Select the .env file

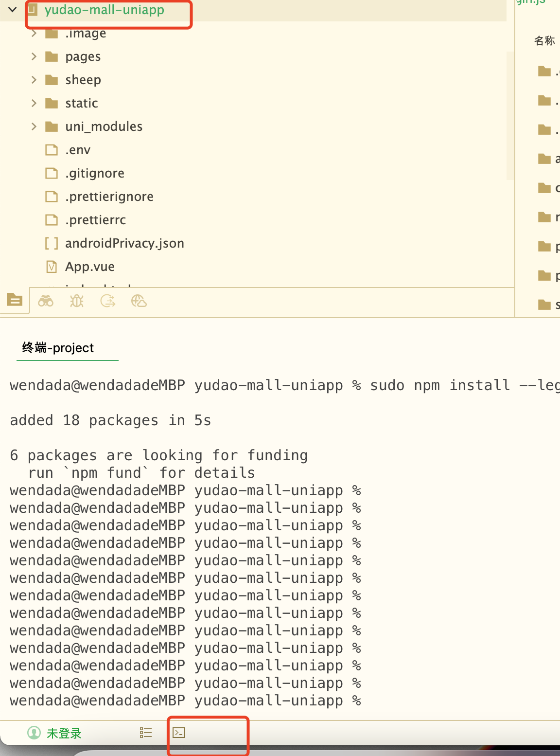pyautogui.click(x=78, y=150)
